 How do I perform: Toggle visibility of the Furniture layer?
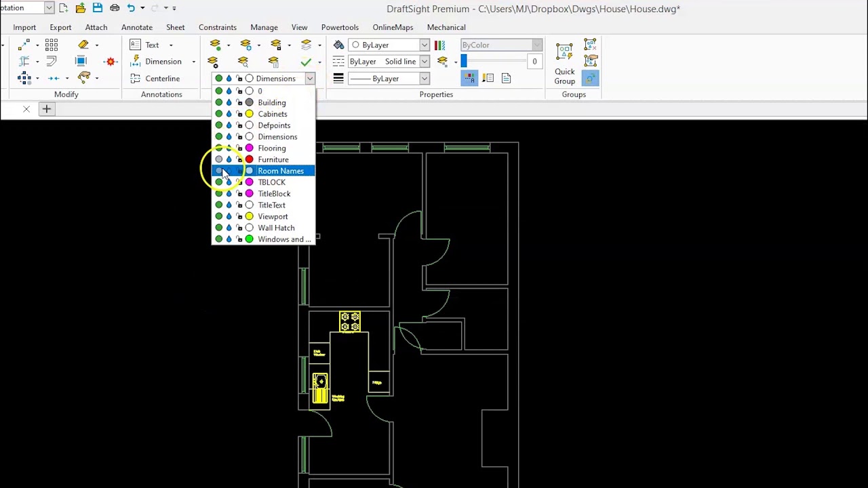point(218,159)
